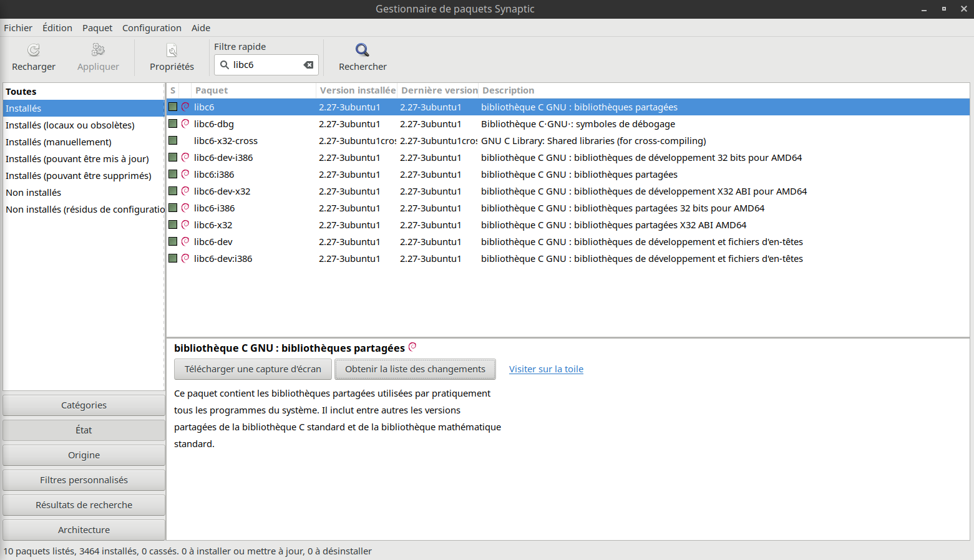The image size is (974, 560).
Task: Click the Debian swirl icon for libc6-dev-i386
Action: point(185,157)
